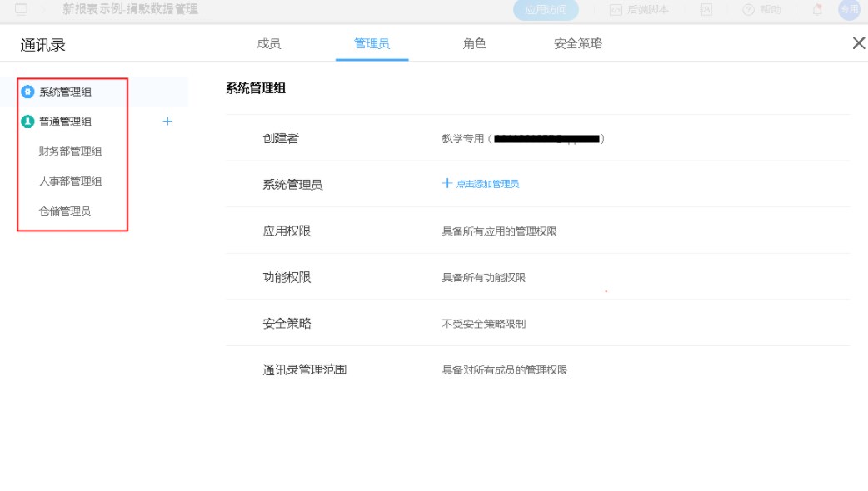
Task: Open the notification bell icon
Action: tap(817, 10)
